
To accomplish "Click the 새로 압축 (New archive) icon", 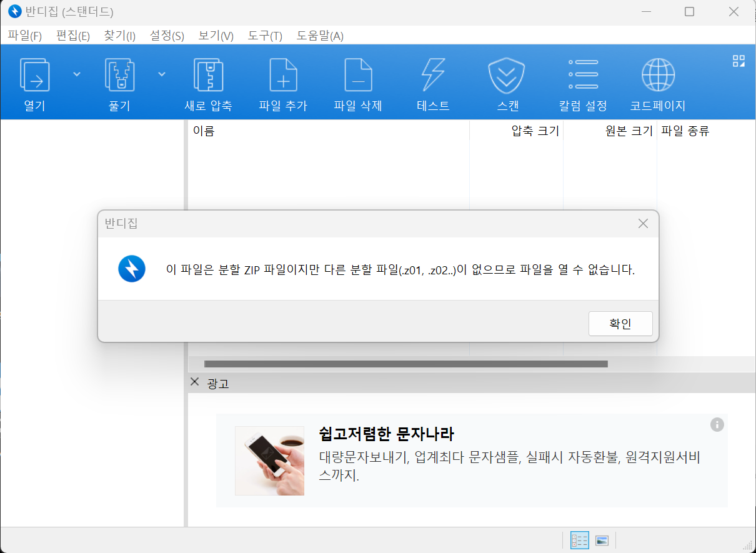I will coord(208,75).
